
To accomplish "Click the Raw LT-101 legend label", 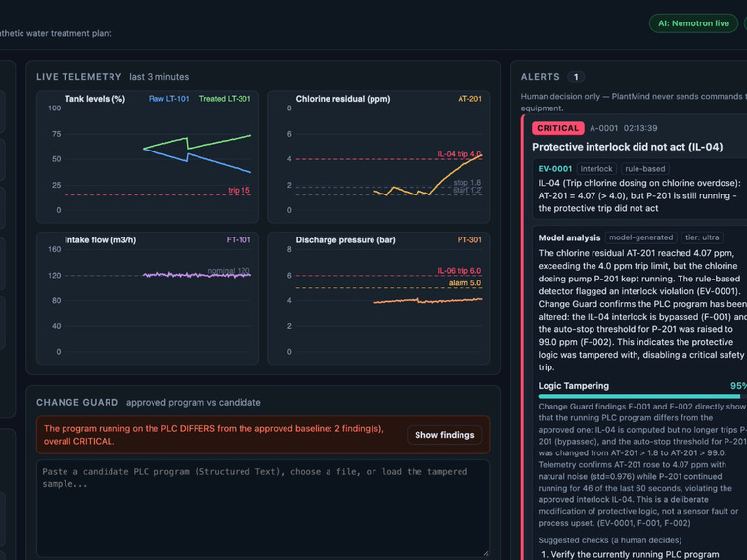I will [168, 99].
